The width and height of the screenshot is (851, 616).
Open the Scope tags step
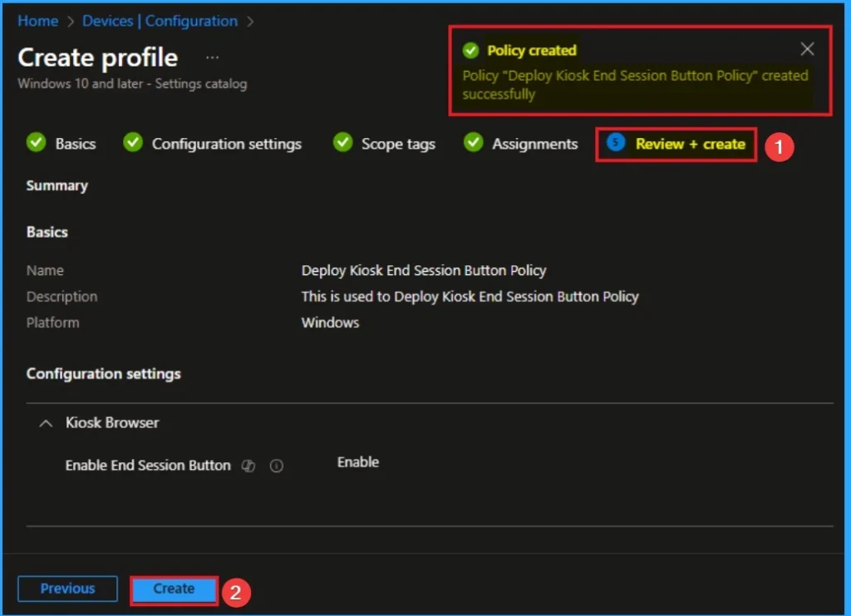397,144
